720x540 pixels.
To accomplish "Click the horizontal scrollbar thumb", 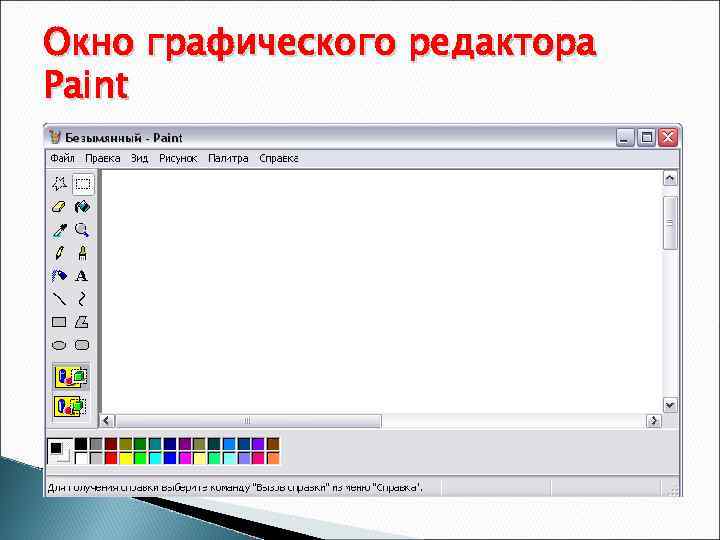I will tap(248, 421).
